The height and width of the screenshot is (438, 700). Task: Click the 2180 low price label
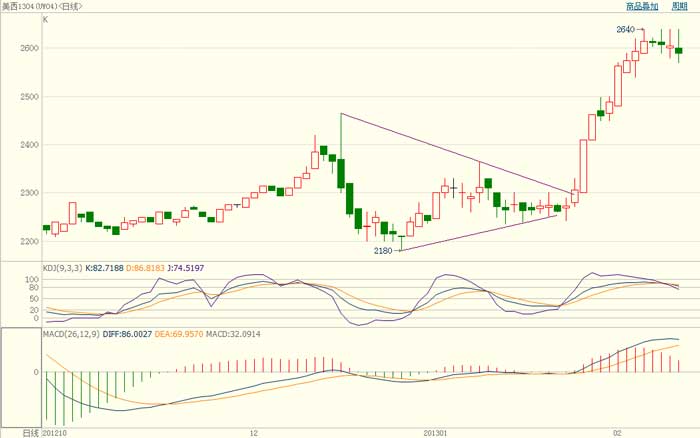[383, 251]
